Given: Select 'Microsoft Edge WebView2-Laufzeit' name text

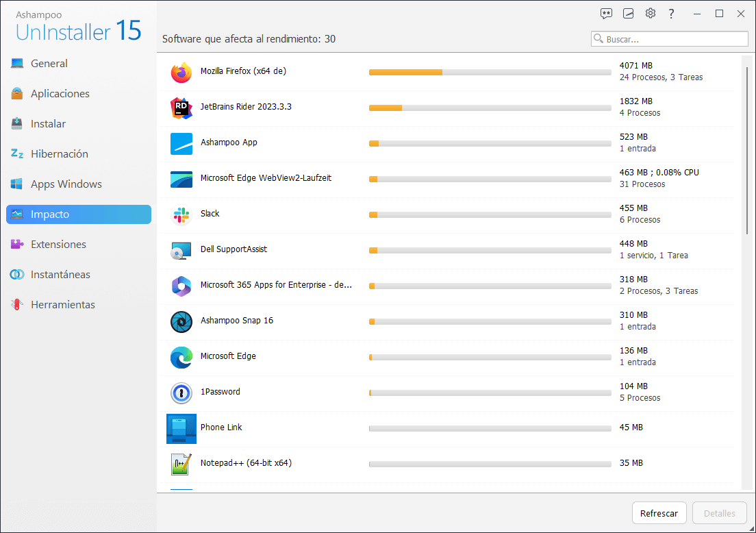Looking at the screenshot, I should click(x=266, y=178).
